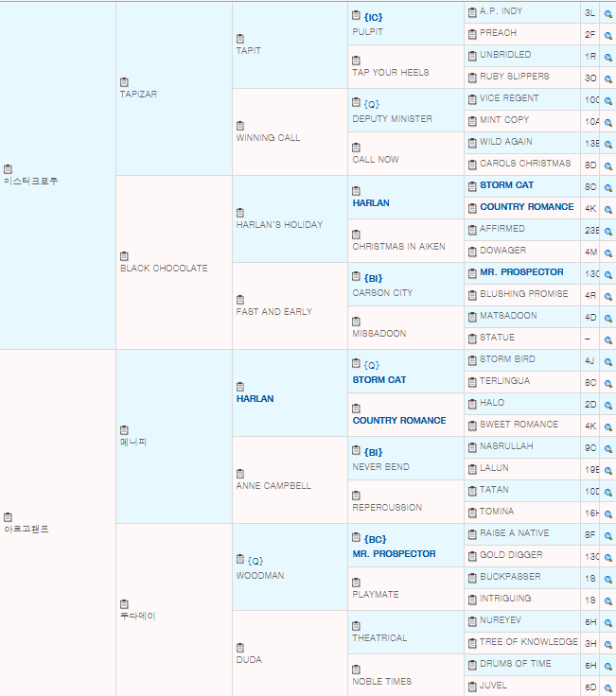
Task: Select the FAST AND EARLY entry
Action: (x=273, y=312)
